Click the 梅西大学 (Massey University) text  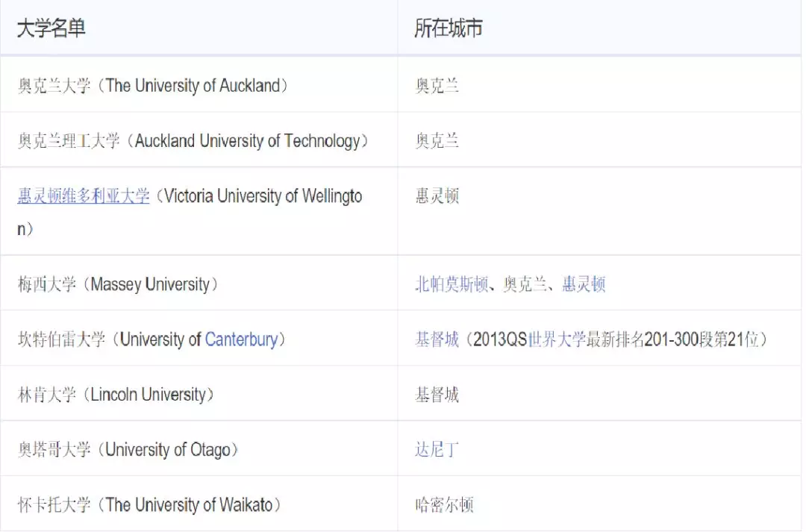tap(118, 284)
